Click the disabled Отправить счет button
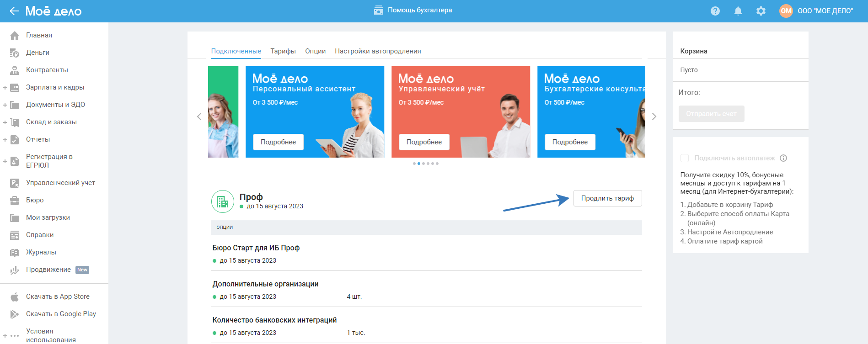868x344 pixels. tap(711, 114)
